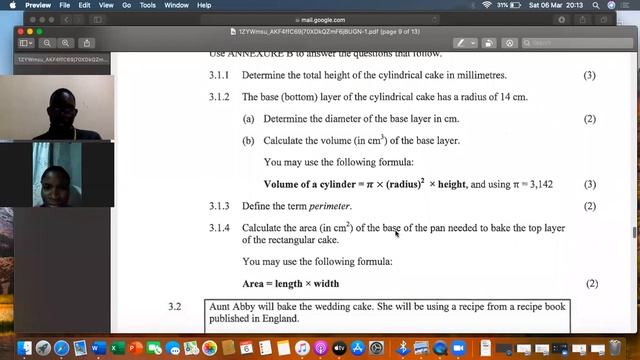Open the File menu
Screen dimensions: 640x360
click(x=64, y=5)
